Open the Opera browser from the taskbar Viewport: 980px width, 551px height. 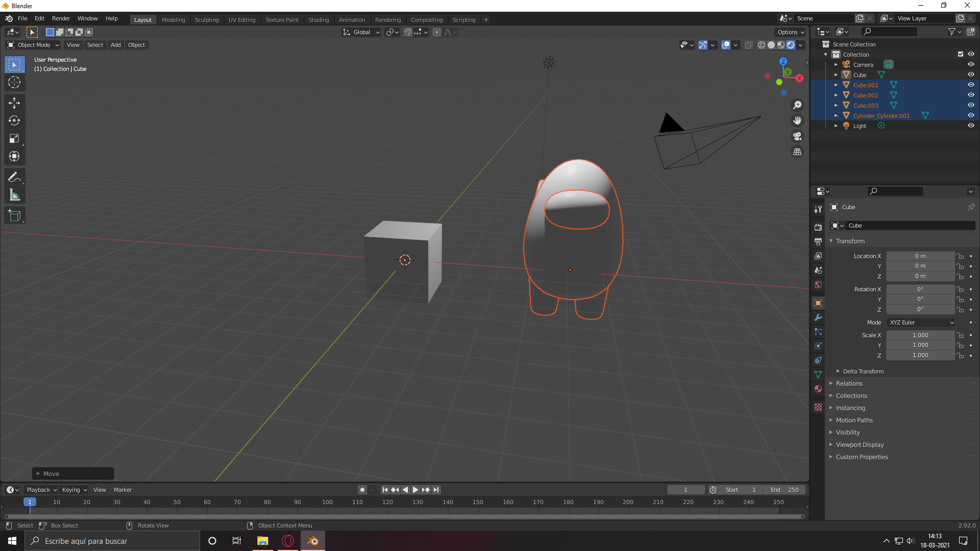point(288,541)
